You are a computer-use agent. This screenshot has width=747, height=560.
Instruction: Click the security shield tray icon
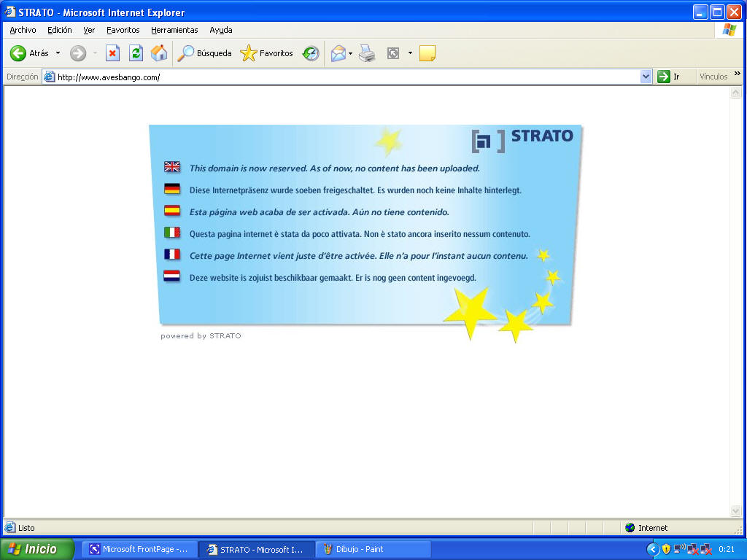click(x=667, y=550)
